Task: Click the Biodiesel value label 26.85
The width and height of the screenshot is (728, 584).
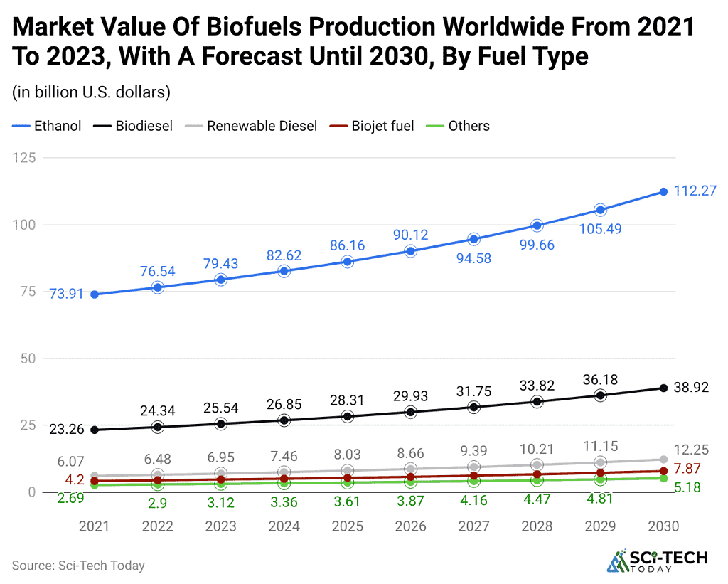Action: (284, 404)
